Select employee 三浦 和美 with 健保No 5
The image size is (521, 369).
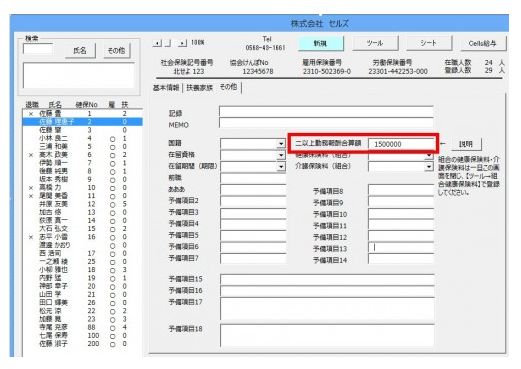[x=83, y=146]
